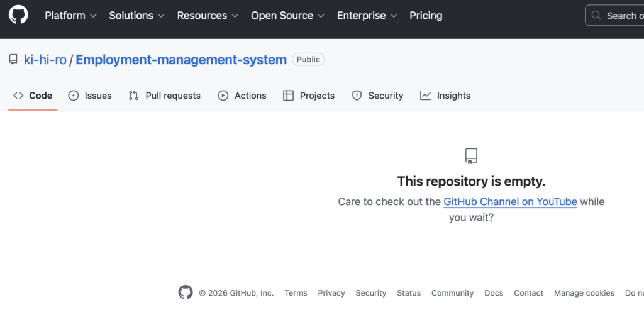Open the Resources dropdown menu
644x334 pixels.
[208, 16]
